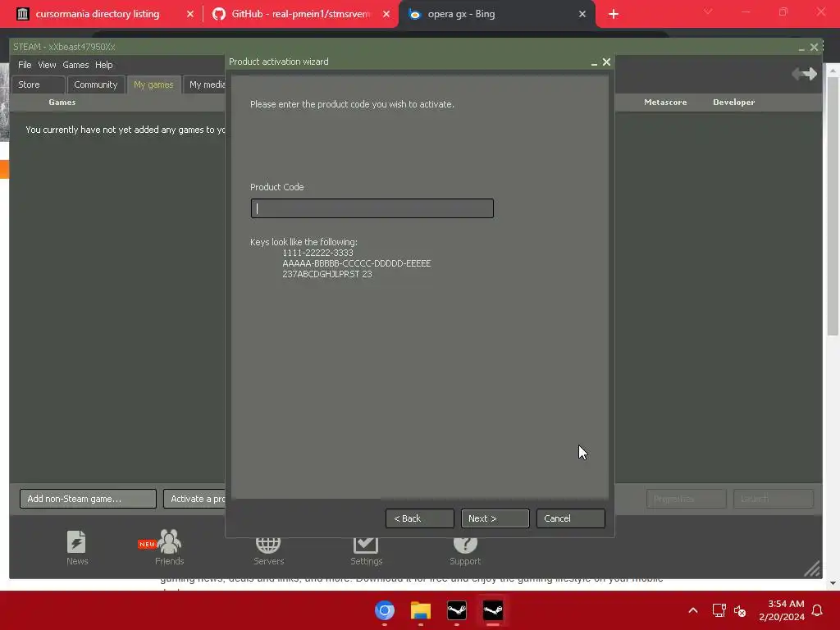Screen dimensions: 840x630
Task: Click the 237ABCDGHJLPRST 23 example key
Action: [326, 274]
